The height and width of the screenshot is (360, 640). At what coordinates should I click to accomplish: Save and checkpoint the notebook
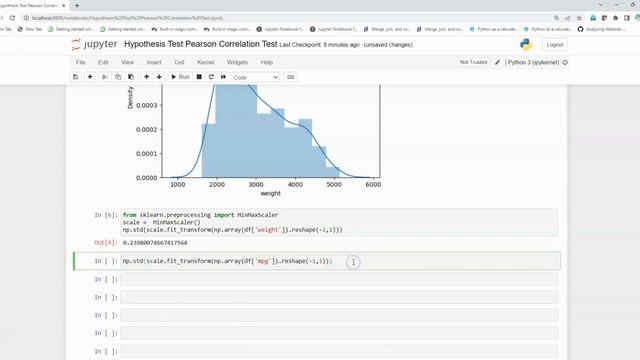tap(76, 77)
